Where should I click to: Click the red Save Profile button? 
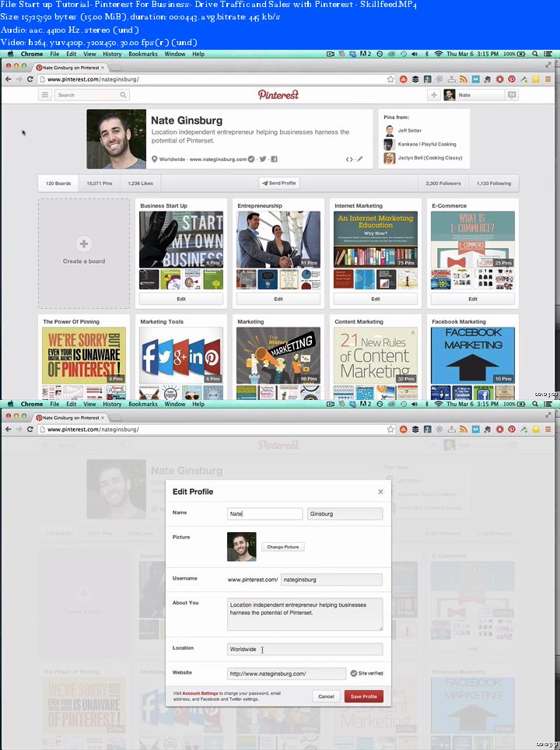(364, 696)
